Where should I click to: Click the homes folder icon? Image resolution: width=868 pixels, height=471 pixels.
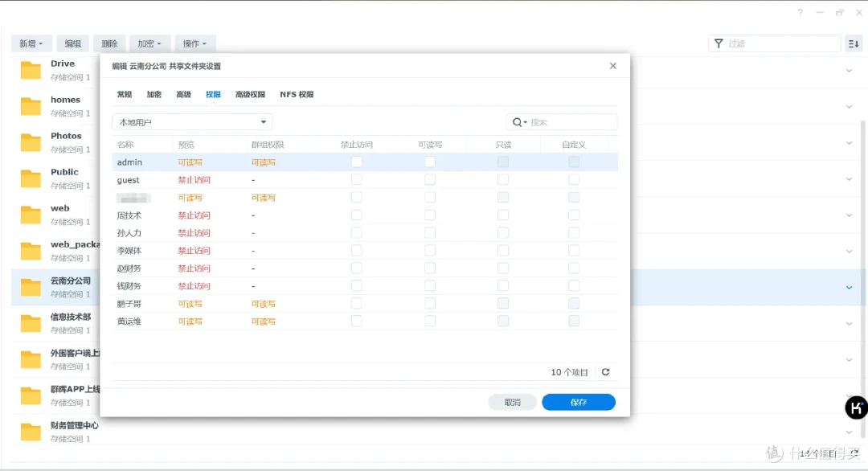point(31,106)
